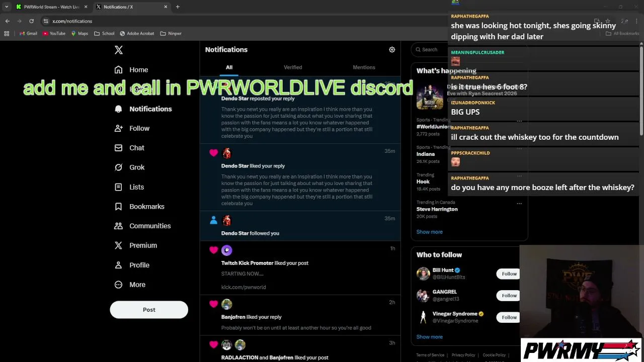Switch to the Verified notifications tab
Image resolution: width=644 pixels, height=362 pixels.
click(x=293, y=67)
